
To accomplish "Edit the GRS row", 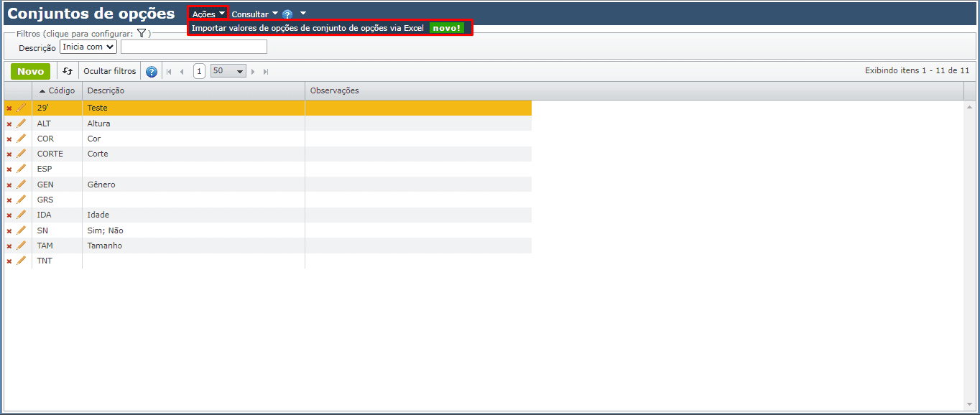I will tap(22, 200).
